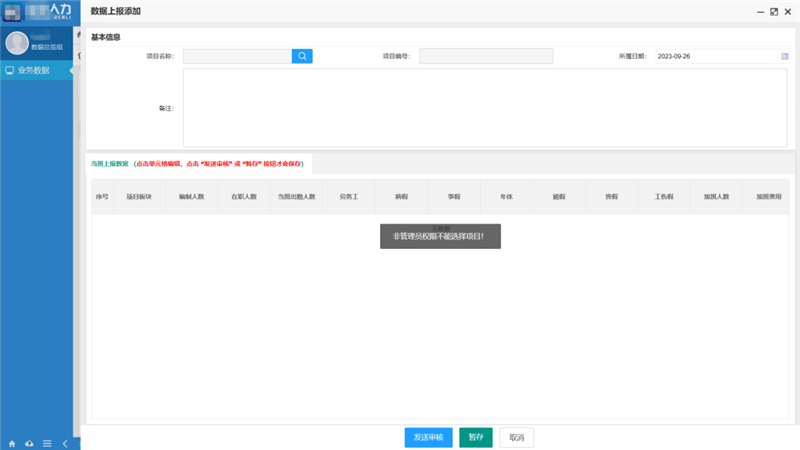The height and width of the screenshot is (450, 800).
Task: Click the monitor icon next to 业务数据
Action: (10, 71)
